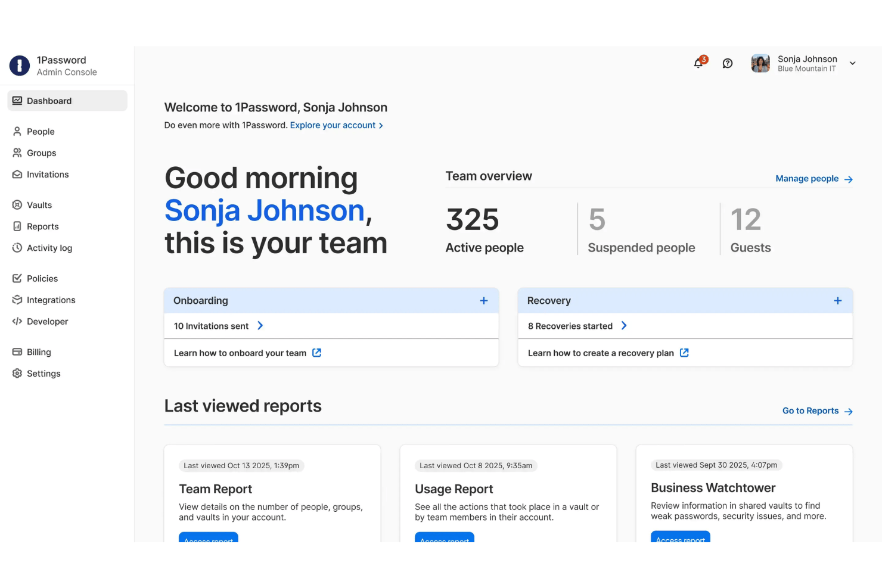
Task: Click the Manage people link
Action: click(x=807, y=178)
